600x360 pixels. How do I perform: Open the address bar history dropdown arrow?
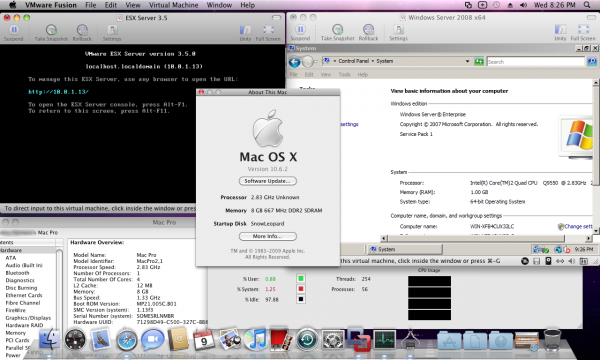point(467,61)
